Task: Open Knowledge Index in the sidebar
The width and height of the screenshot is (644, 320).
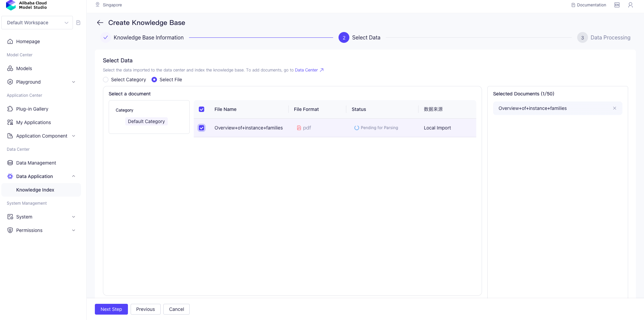Action: [x=35, y=190]
